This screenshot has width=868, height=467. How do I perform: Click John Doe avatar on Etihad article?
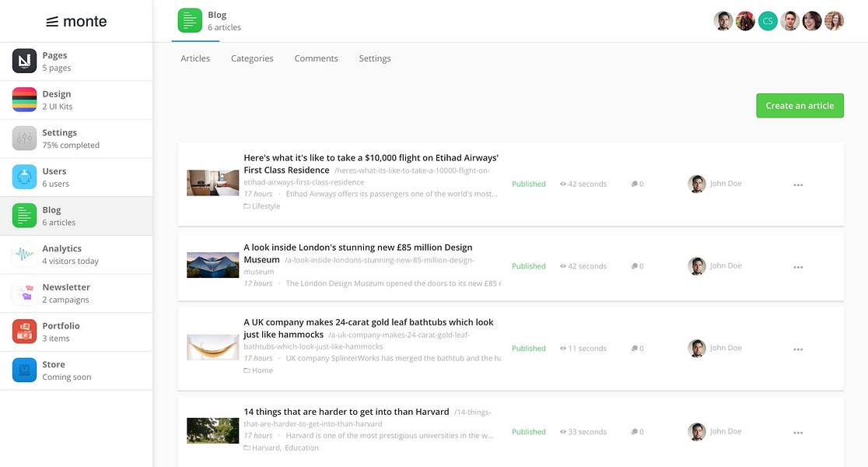point(696,184)
